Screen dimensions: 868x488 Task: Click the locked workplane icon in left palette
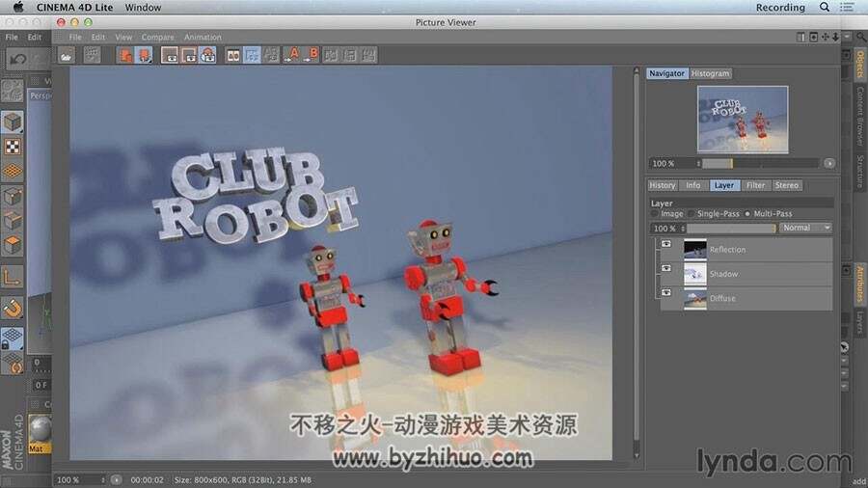click(x=13, y=339)
